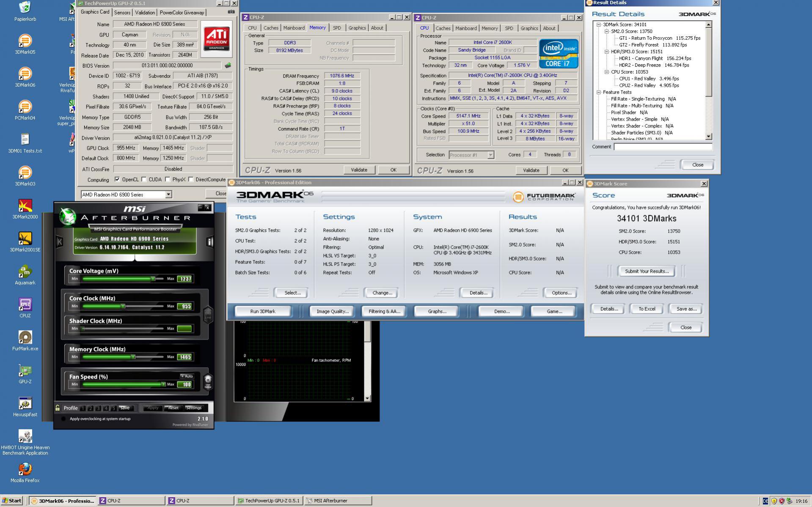Open the Validation tab in GPU-Z
This screenshot has width=812, height=507.
(145, 13)
